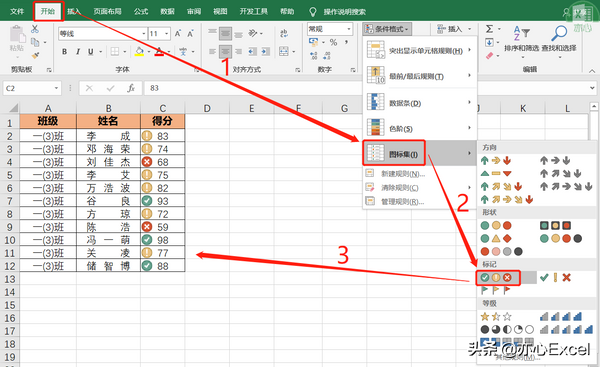600x367 pixels.
Task: Open the font name dropdown
Action: (x=144, y=34)
